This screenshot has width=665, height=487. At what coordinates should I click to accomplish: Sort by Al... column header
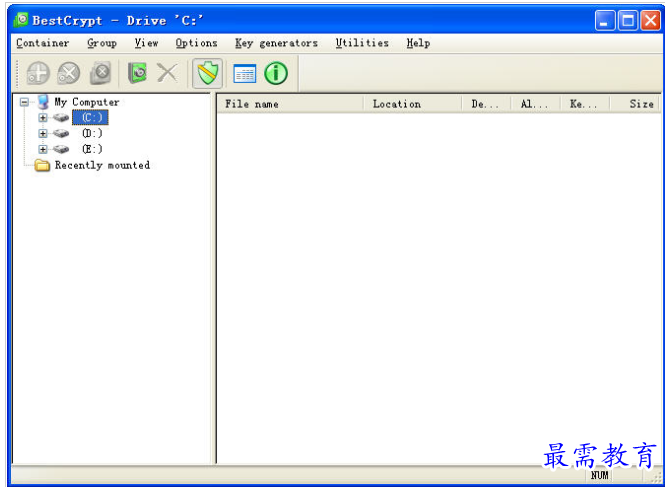pyautogui.click(x=536, y=104)
